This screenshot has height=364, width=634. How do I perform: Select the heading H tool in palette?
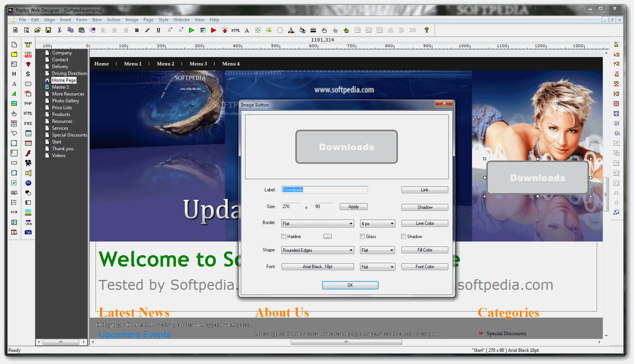14,74
